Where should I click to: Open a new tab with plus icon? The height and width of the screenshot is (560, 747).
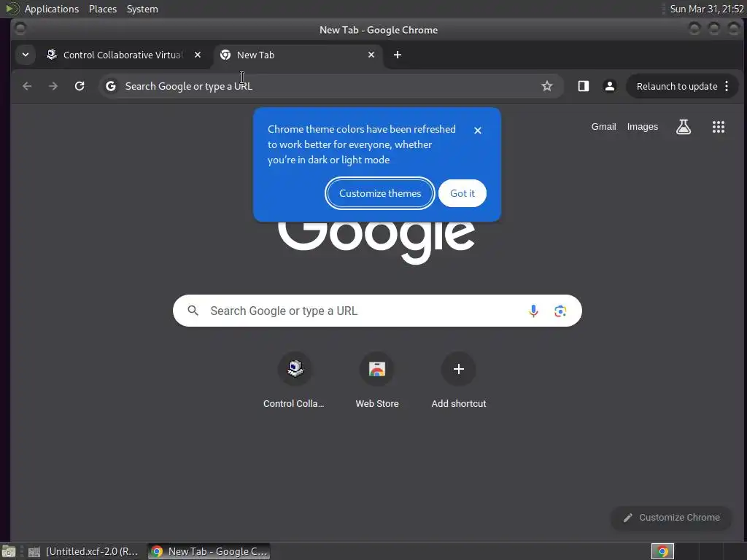[398, 55]
